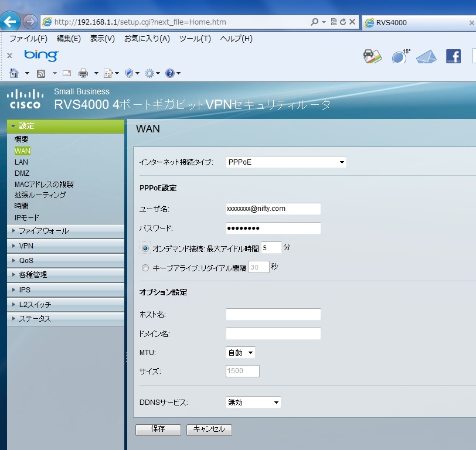The height and width of the screenshot is (450, 476).
Task: Open address bar search magnifier icon
Action: point(315,22)
